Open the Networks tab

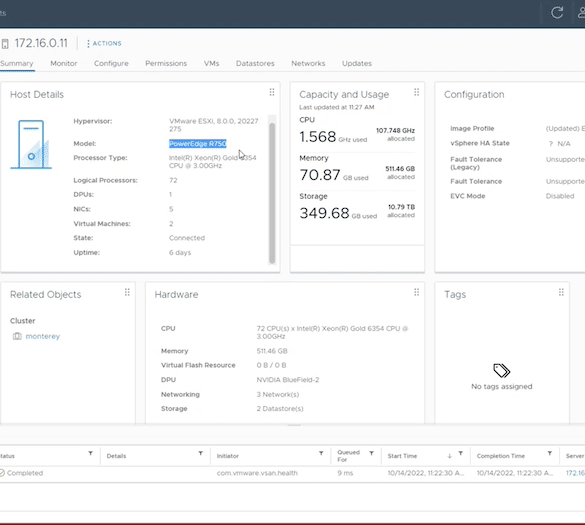point(308,63)
